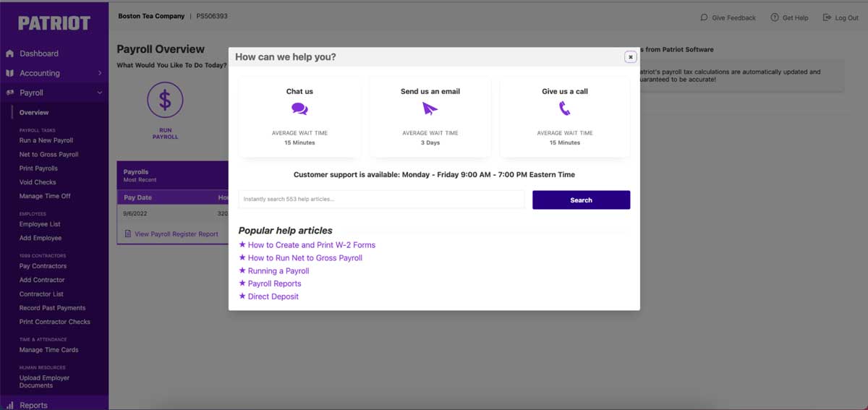Open Upload Employer Documents in sidebar
Viewport: 868px width, 410px height.
pos(45,382)
